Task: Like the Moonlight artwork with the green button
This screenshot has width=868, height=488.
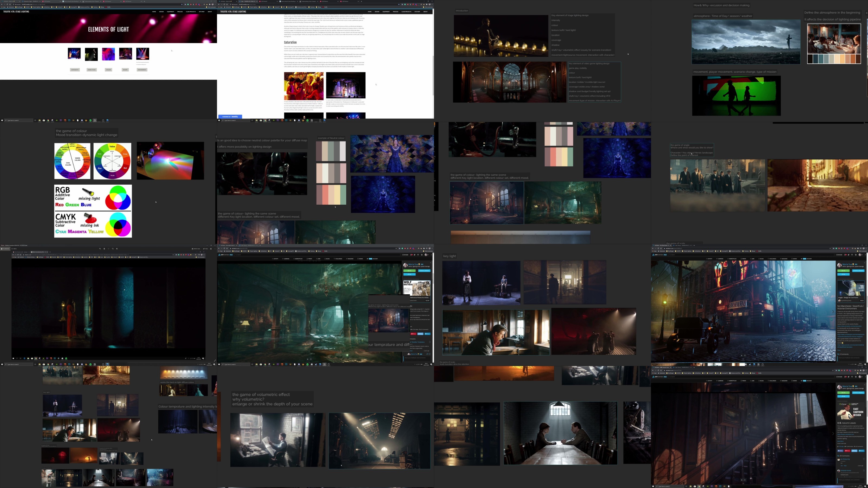Action: tap(409, 271)
